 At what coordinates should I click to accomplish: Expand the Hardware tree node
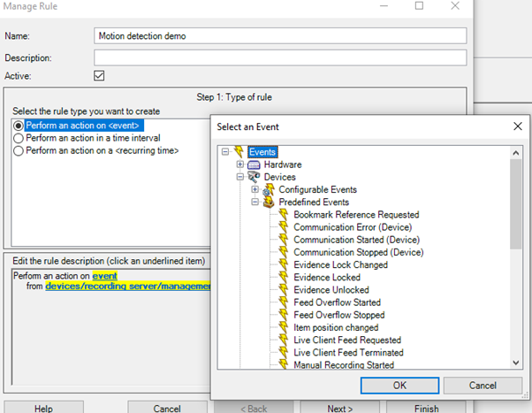(239, 164)
